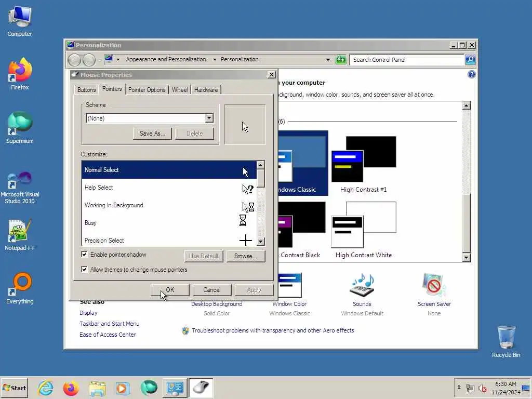Click the Search Control Panel field
532x399 pixels.
[407, 60]
